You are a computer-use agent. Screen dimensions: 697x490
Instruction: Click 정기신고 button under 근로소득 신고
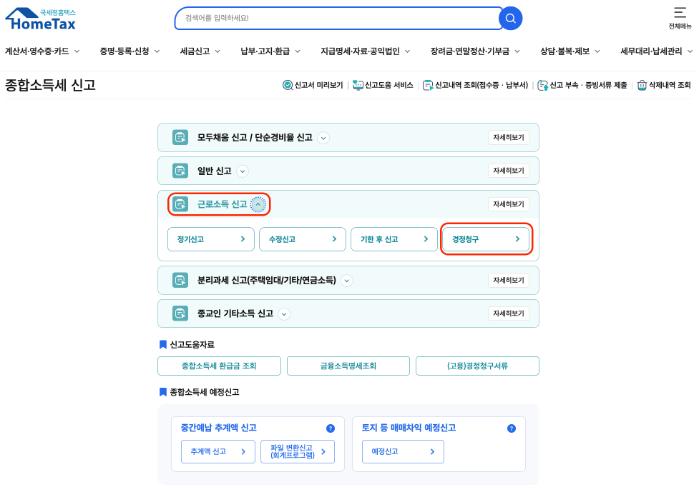211,239
